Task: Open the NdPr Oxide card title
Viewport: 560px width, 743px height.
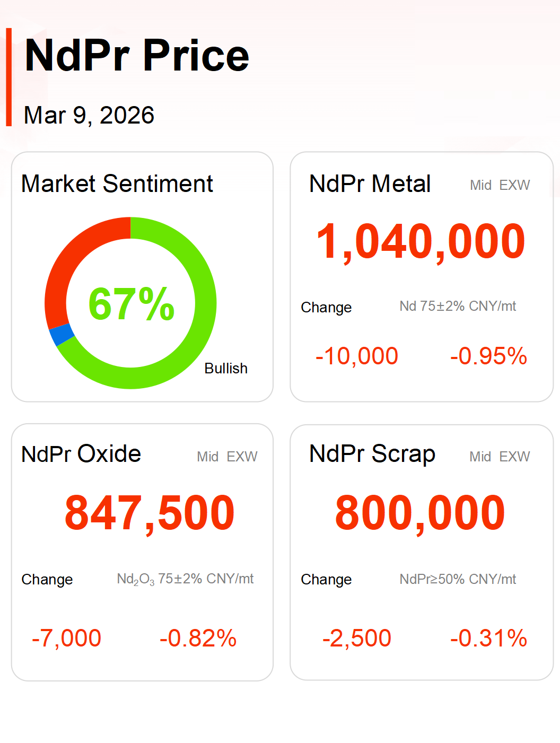Action: [x=81, y=454]
